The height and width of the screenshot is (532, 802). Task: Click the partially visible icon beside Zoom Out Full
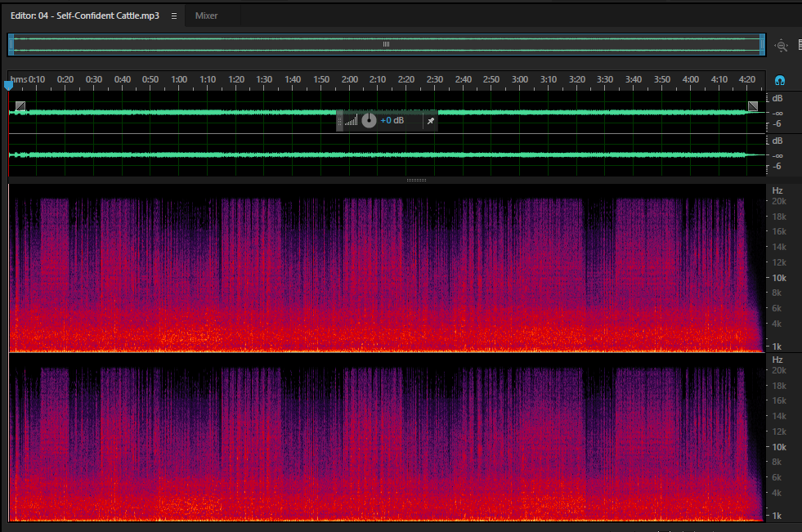point(800,46)
